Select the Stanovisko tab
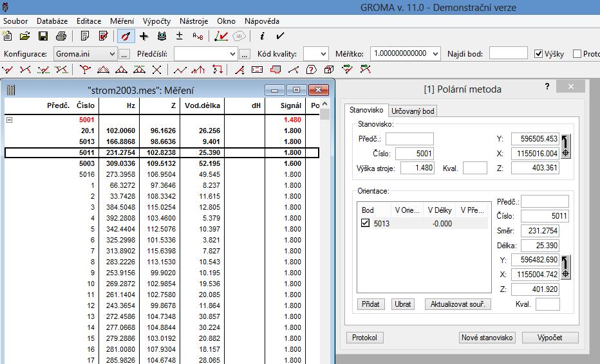 [x=366, y=110]
